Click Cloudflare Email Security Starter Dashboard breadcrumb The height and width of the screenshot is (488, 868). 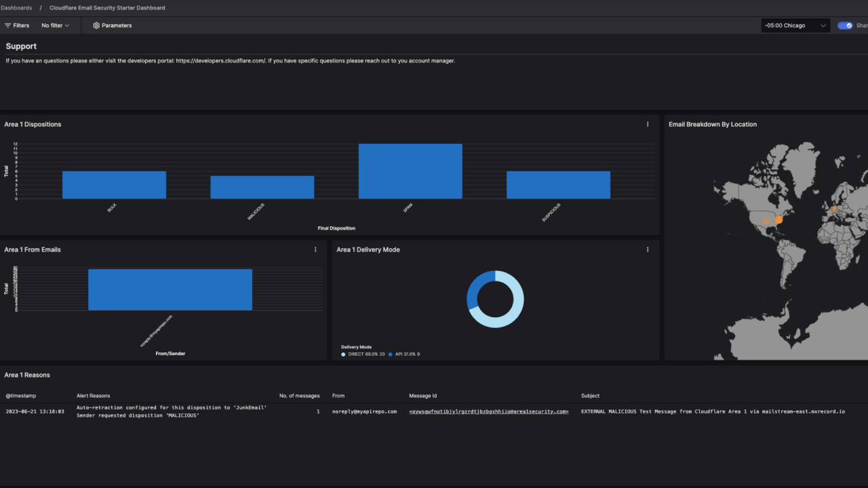pyautogui.click(x=107, y=8)
